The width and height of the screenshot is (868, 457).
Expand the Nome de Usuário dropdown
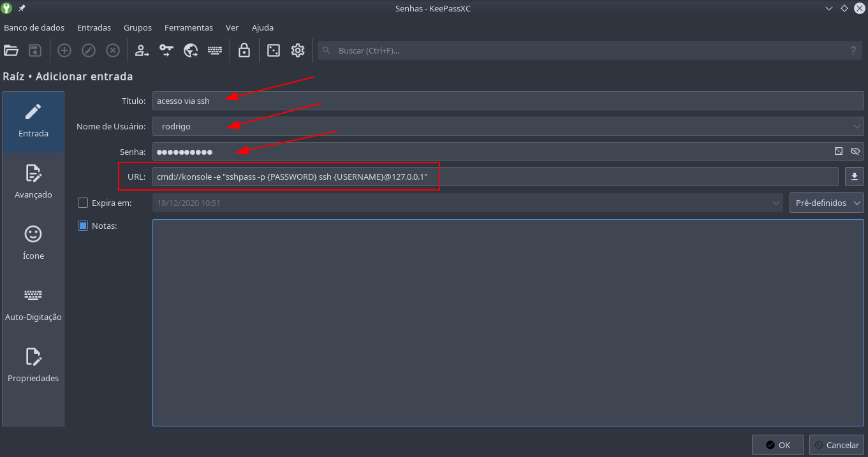tap(857, 126)
